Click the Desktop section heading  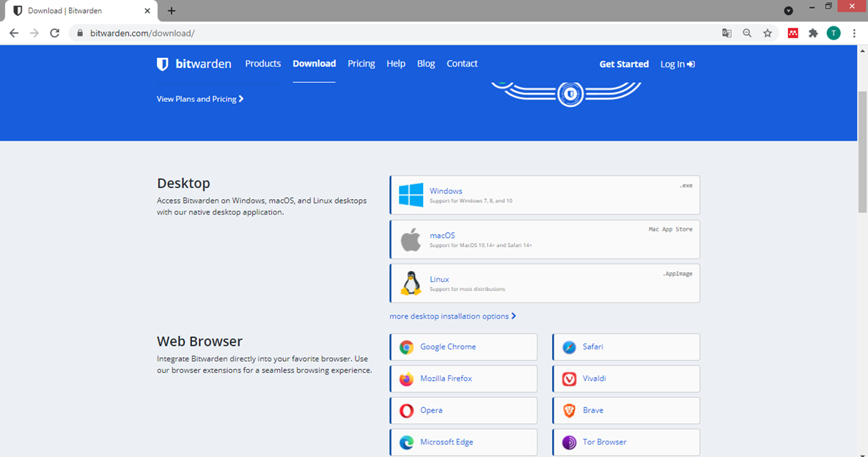click(183, 183)
